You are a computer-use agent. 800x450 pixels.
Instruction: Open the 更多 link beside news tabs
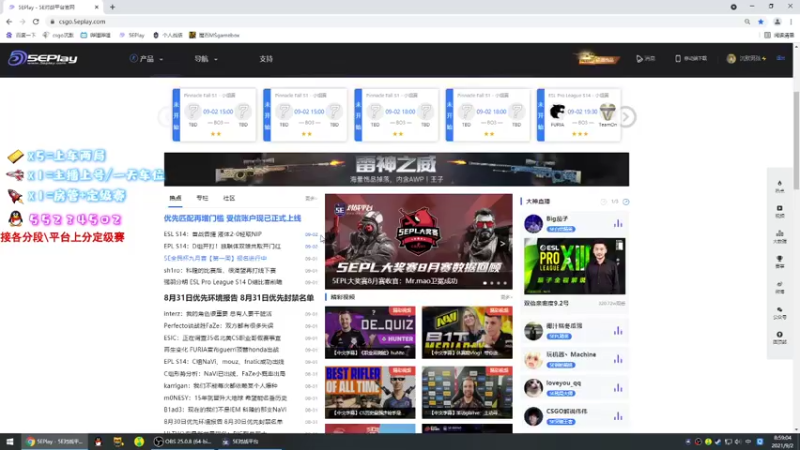pos(310,198)
